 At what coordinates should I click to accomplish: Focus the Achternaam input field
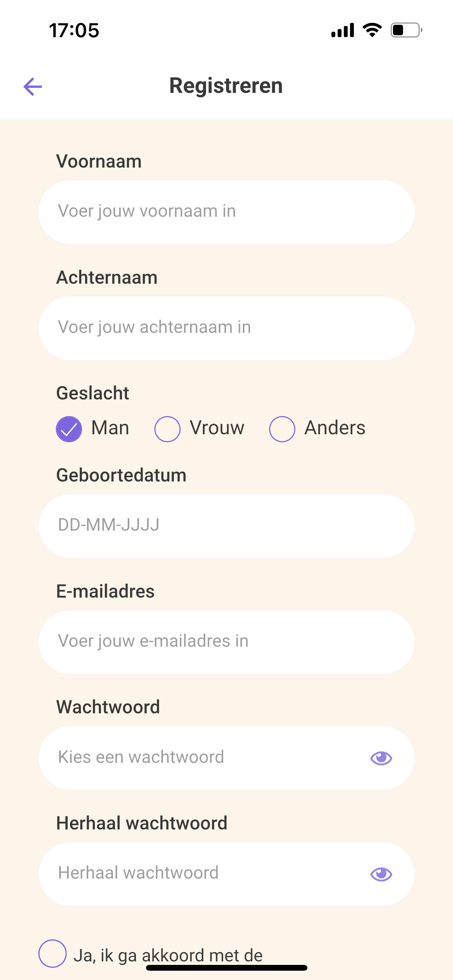click(x=226, y=328)
